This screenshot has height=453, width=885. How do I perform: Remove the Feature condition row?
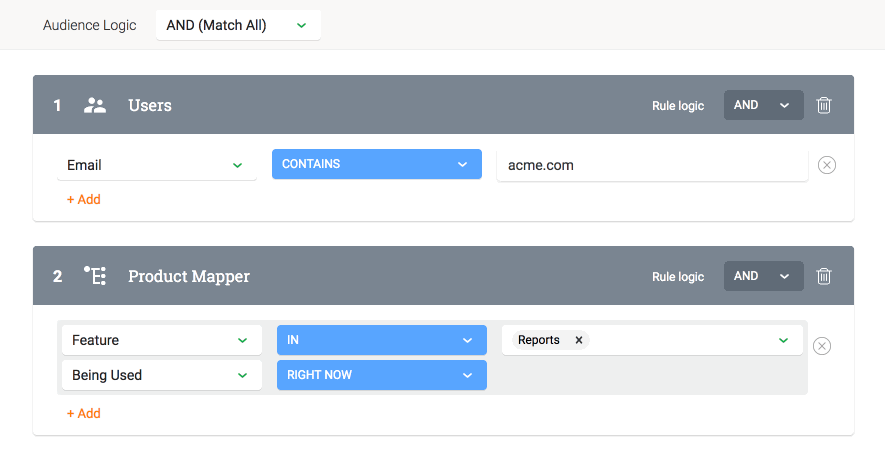pyautogui.click(x=822, y=346)
